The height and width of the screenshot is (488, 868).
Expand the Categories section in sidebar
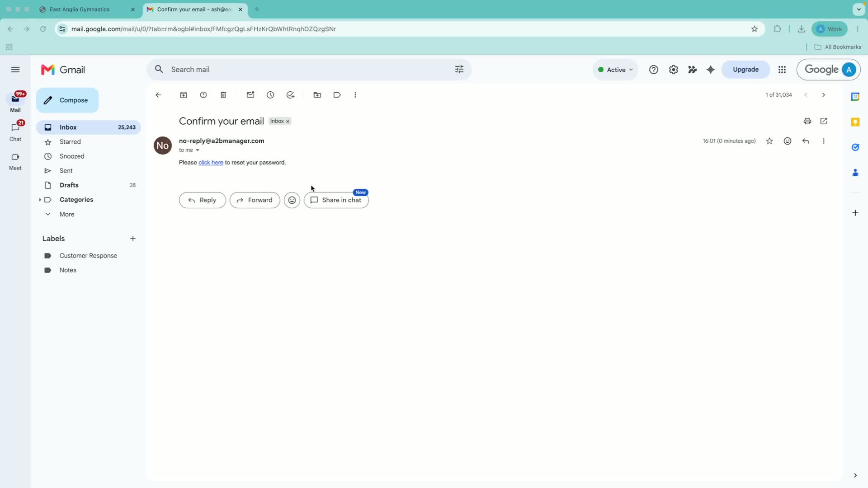tap(40, 200)
